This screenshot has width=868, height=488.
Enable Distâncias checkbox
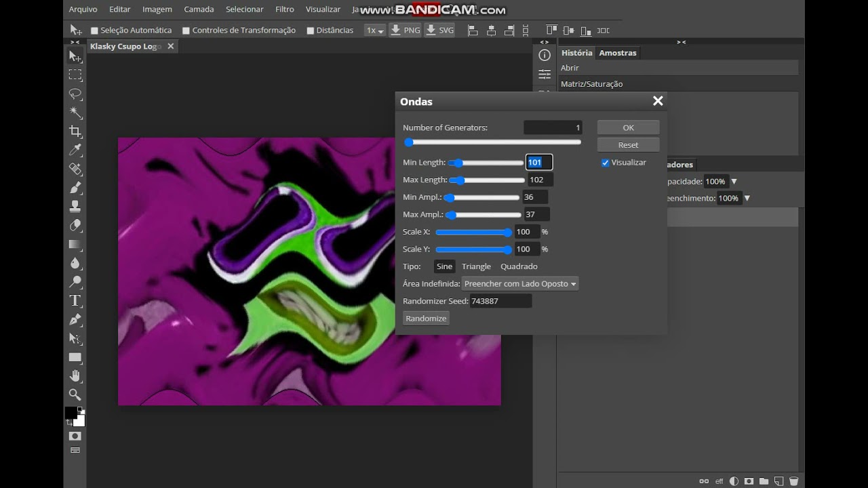tap(311, 30)
